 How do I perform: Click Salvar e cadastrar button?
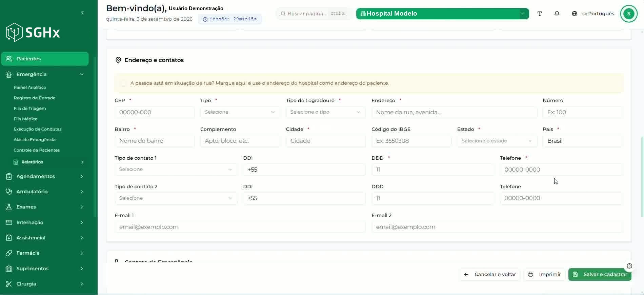[x=600, y=274]
